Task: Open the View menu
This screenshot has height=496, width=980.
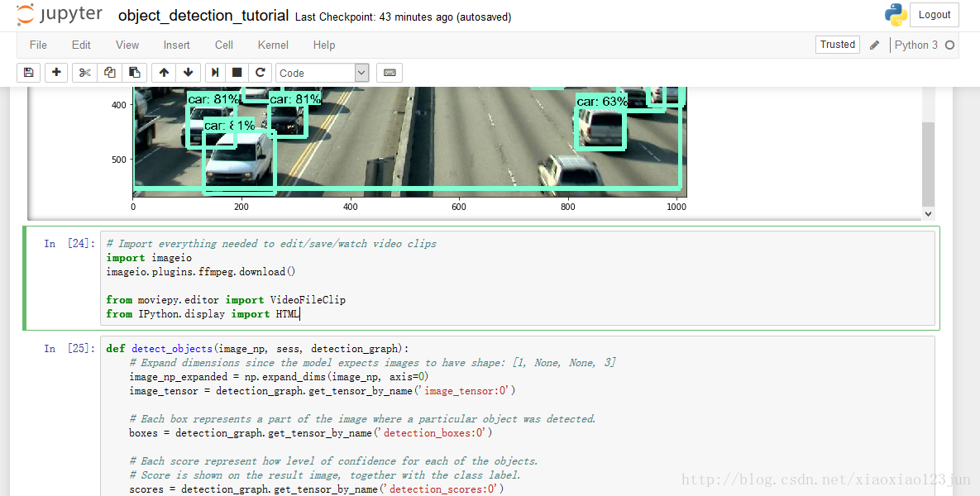Action: (127, 45)
